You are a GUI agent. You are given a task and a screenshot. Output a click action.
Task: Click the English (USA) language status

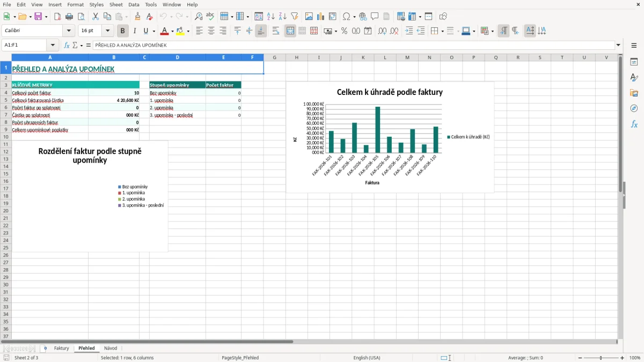367,358
